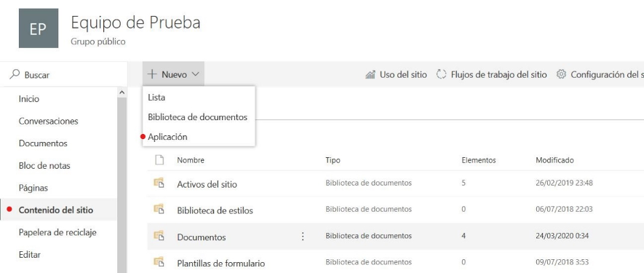The width and height of the screenshot is (644, 273).
Task: Click the file type column header icon
Action: (x=159, y=160)
